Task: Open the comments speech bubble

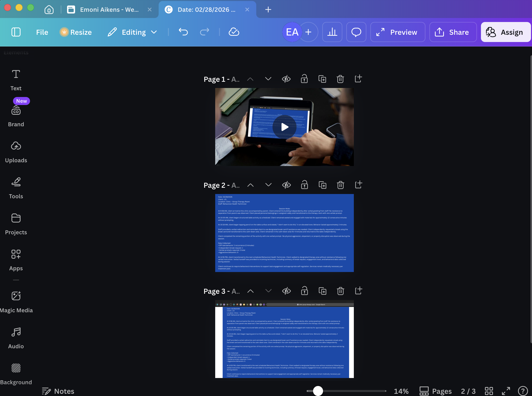Action: 356,32
